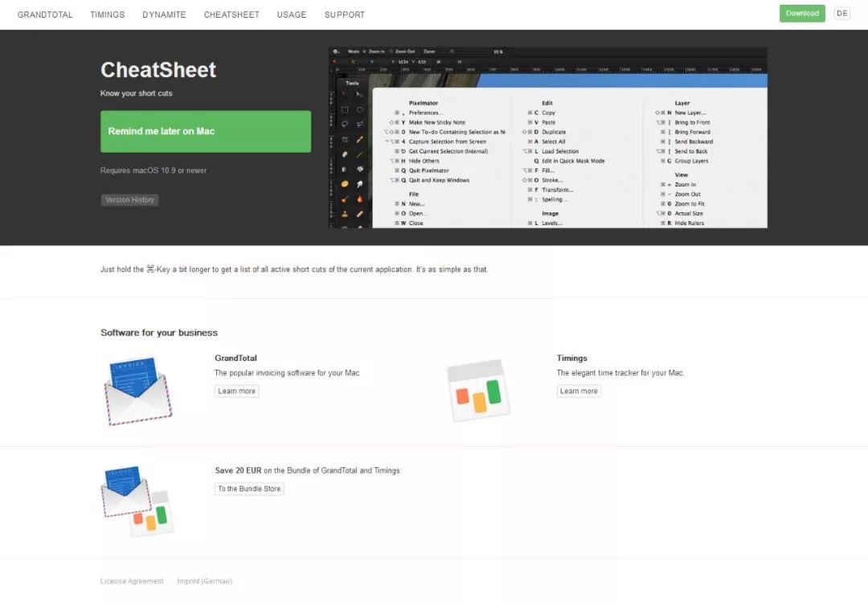Click the CheatSheet page heading
The height and width of the screenshot is (603, 868).
(x=158, y=70)
